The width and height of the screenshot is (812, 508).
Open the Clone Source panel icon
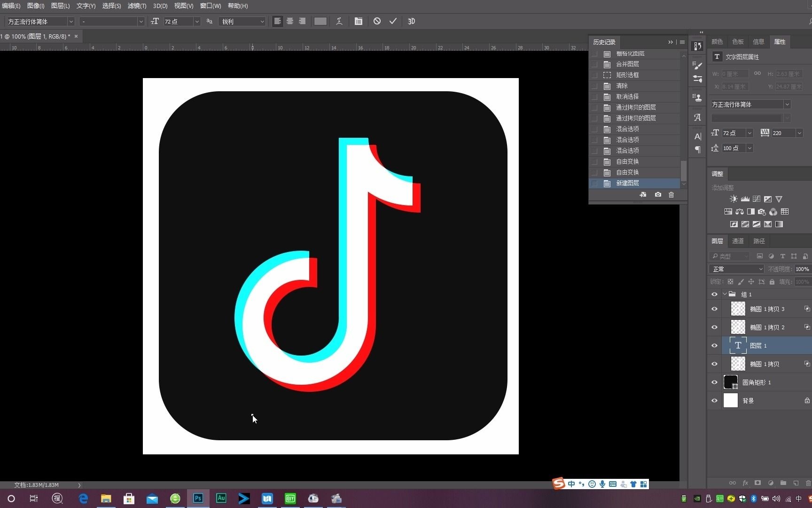[x=697, y=98]
